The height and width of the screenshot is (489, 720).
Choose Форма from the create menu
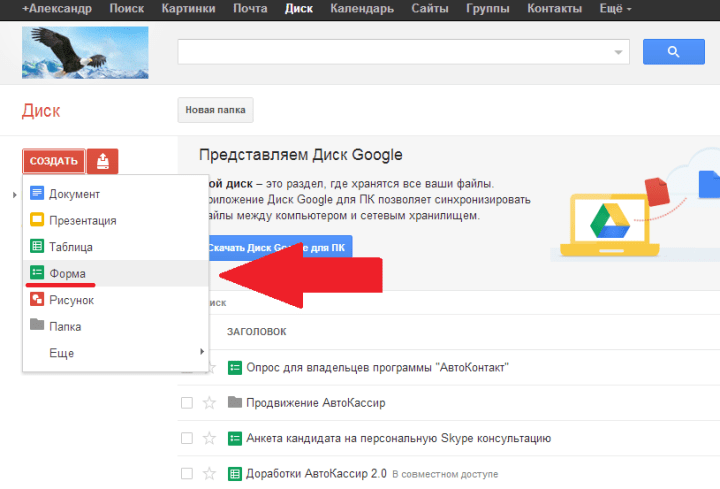click(116, 274)
